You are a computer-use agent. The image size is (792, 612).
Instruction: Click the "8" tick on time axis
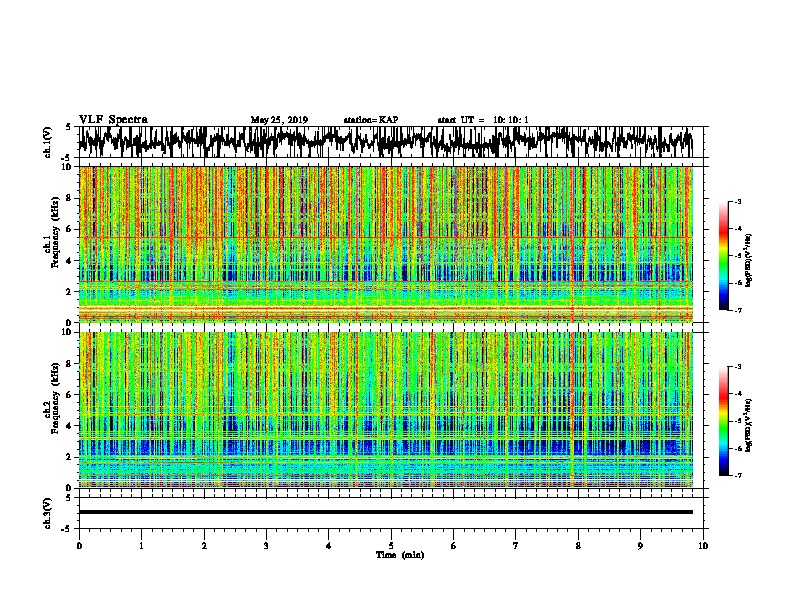click(578, 545)
